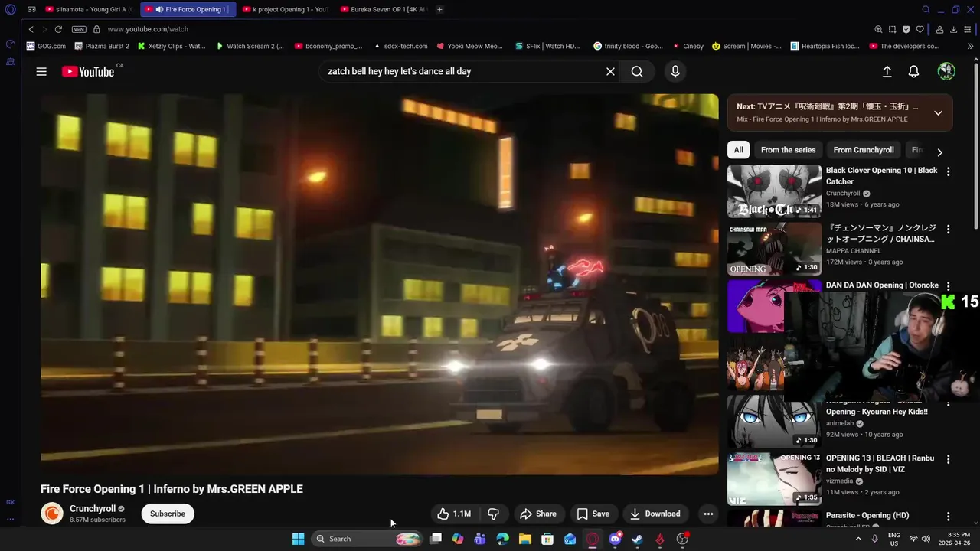Dislike the Fire Force Opening video
Image resolution: width=980 pixels, height=551 pixels.
click(493, 514)
